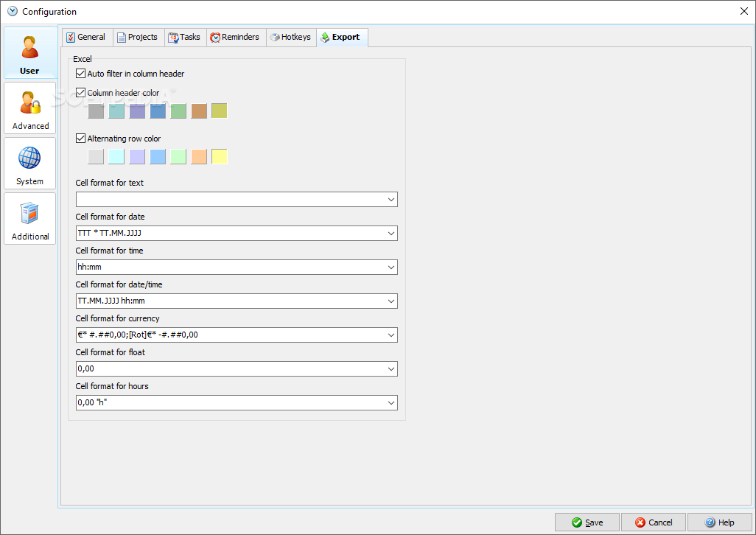
Task: Pick light gray alternating row color
Action: pos(96,157)
